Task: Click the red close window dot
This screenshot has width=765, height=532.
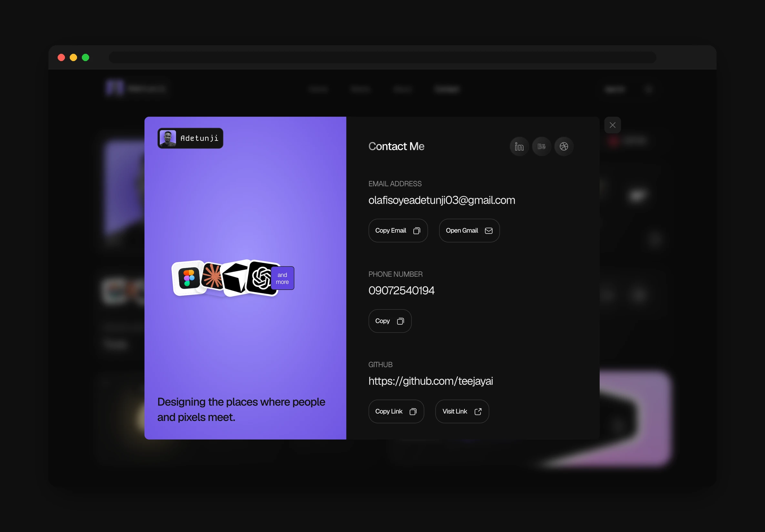Action: 61,57
